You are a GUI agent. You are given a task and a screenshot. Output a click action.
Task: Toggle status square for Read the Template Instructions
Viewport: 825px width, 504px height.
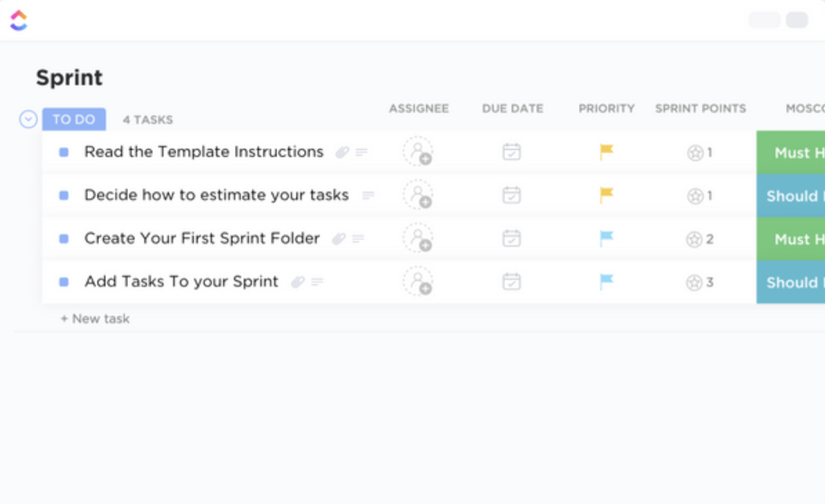(x=64, y=152)
